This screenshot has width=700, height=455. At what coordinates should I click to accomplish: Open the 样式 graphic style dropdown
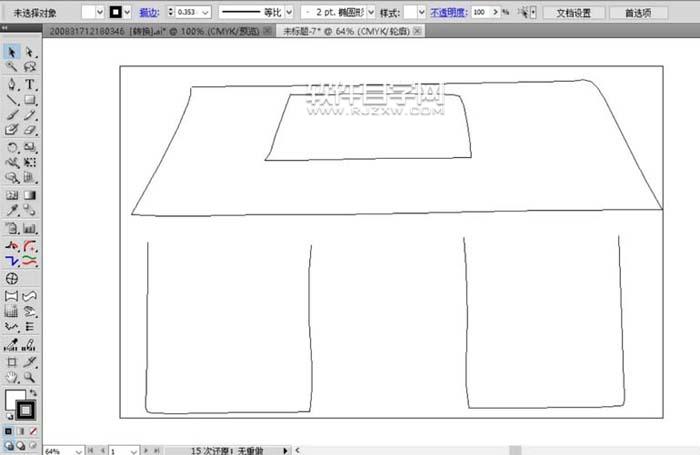(x=421, y=13)
